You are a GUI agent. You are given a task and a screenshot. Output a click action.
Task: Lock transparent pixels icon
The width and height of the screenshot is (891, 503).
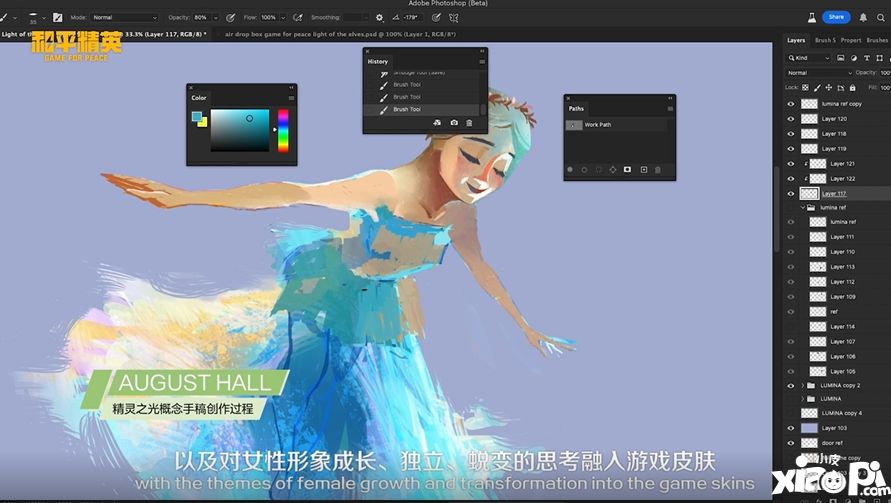pos(805,88)
